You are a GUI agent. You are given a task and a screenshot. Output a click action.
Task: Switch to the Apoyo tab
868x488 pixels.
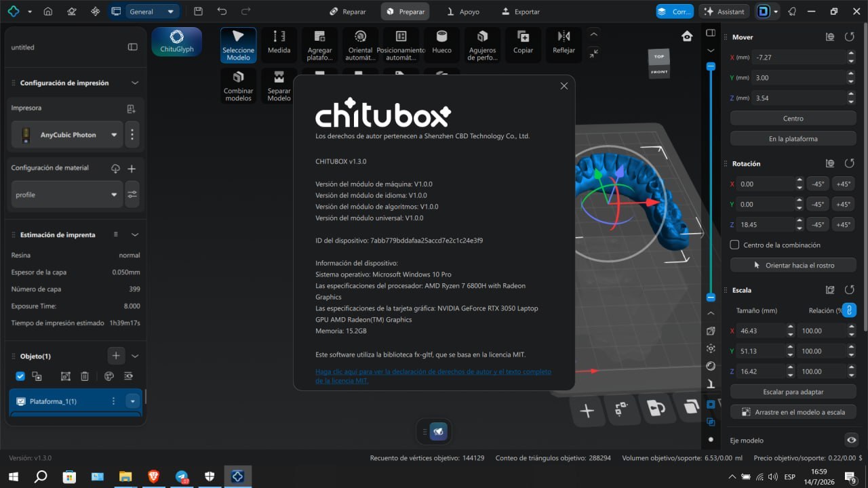(463, 12)
